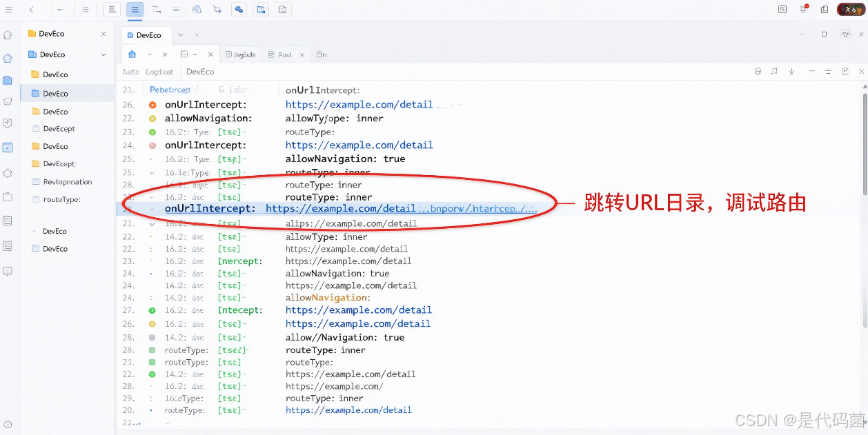Image resolution: width=868 pixels, height=435 pixels.
Task: Click the highlighted blue list-view toolbar button
Action: pyautogui.click(x=135, y=10)
